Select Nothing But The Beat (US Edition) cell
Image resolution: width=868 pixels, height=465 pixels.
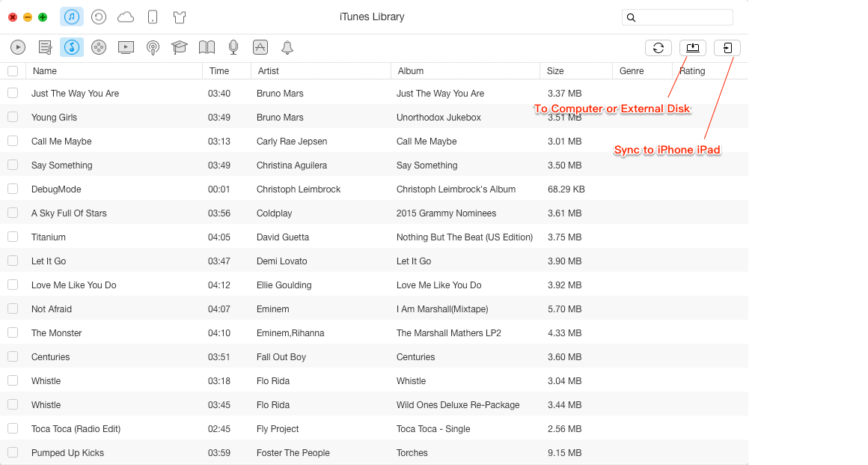[465, 237]
